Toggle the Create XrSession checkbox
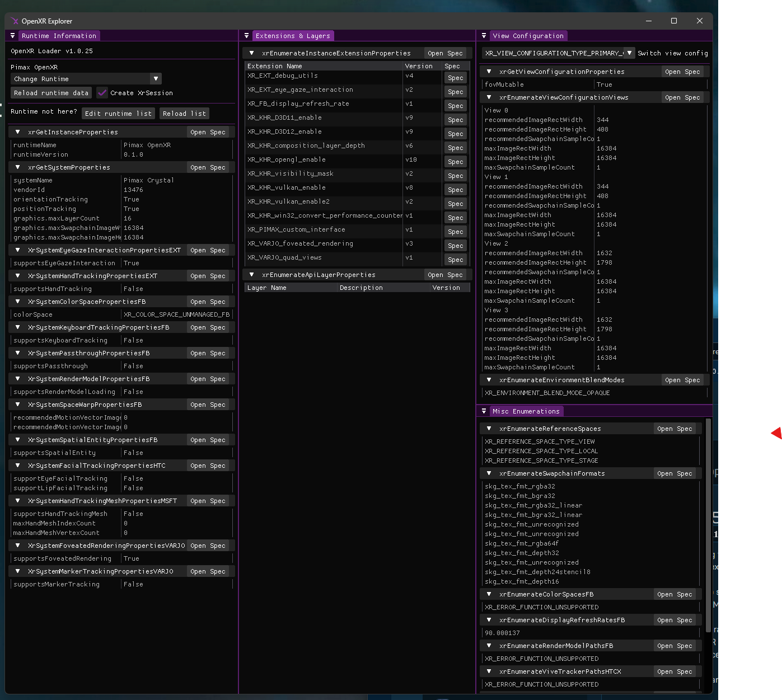Screen dimensions: 782x700 coord(102,93)
